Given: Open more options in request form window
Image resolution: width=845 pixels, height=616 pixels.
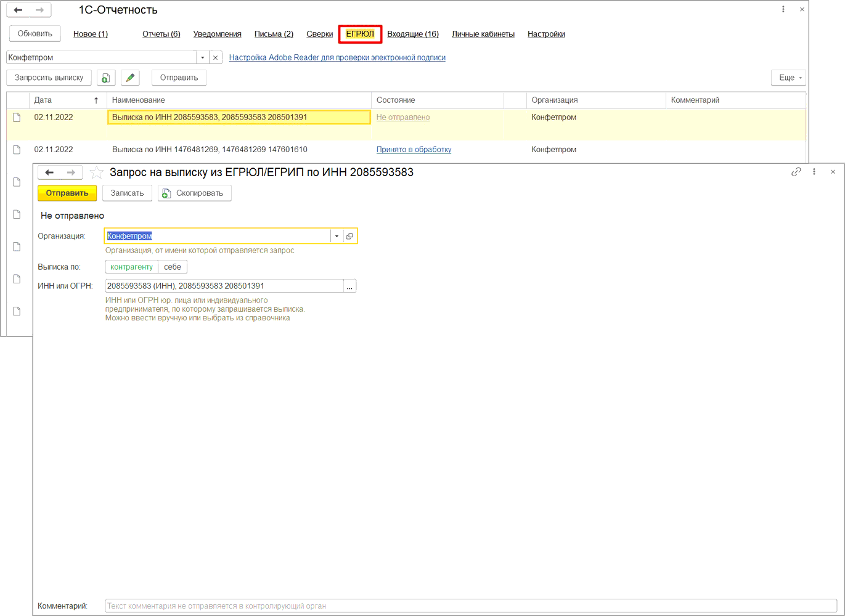Looking at the screenshot, I should click(x=814, y=172).
